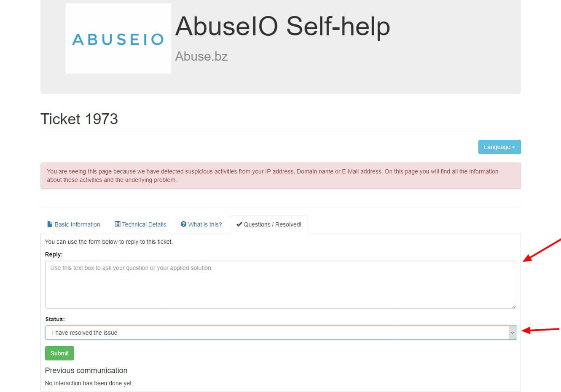Click the AbuseIO logo image

pos(118,39)
